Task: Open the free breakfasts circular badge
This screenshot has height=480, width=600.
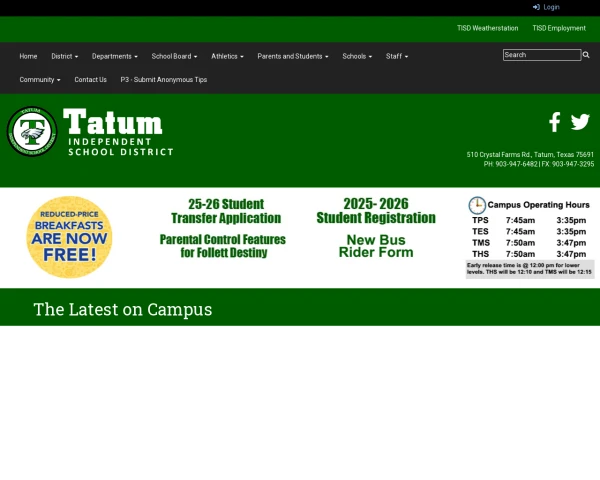Action: [69, 237]
